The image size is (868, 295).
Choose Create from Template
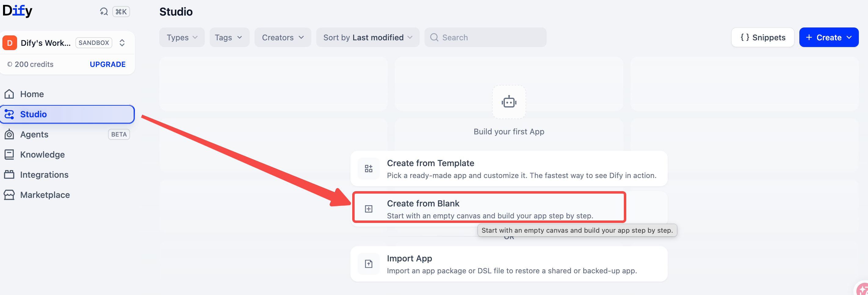(x=509, y=169)
